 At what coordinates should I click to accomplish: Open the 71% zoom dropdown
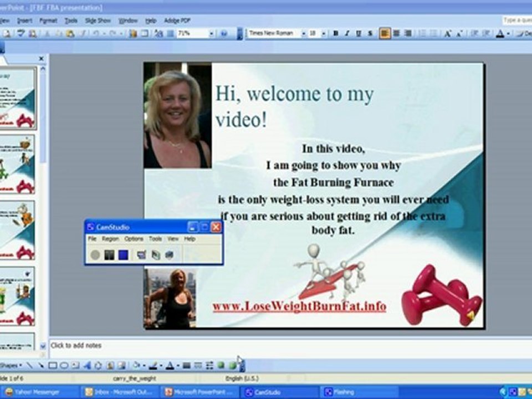[x=211, y=33]
